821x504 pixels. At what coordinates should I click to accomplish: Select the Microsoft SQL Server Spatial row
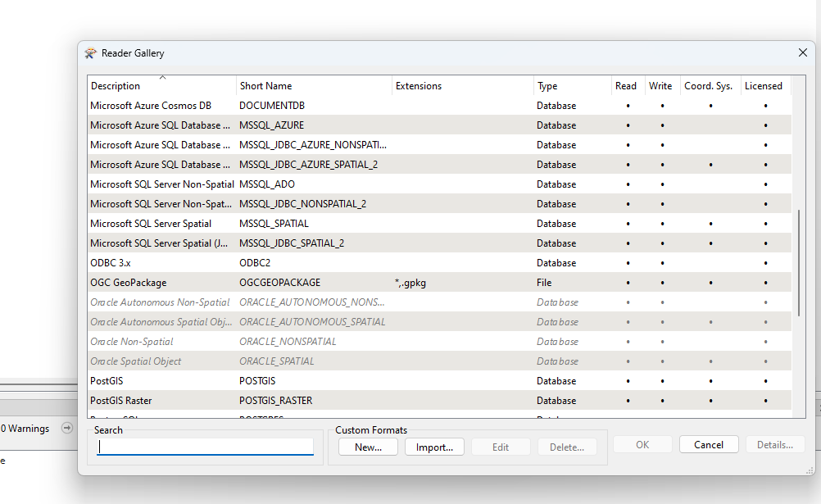[439, 223]
